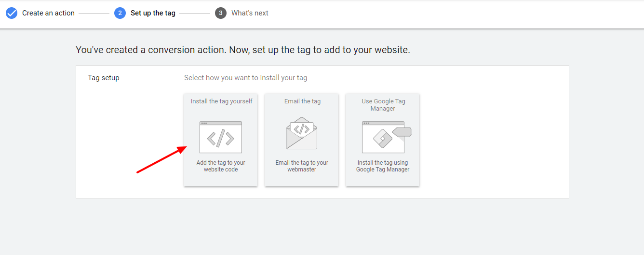Choose the Email the tag card
The height and width of the screenshot is (255, 644).
tap(302, 140)
